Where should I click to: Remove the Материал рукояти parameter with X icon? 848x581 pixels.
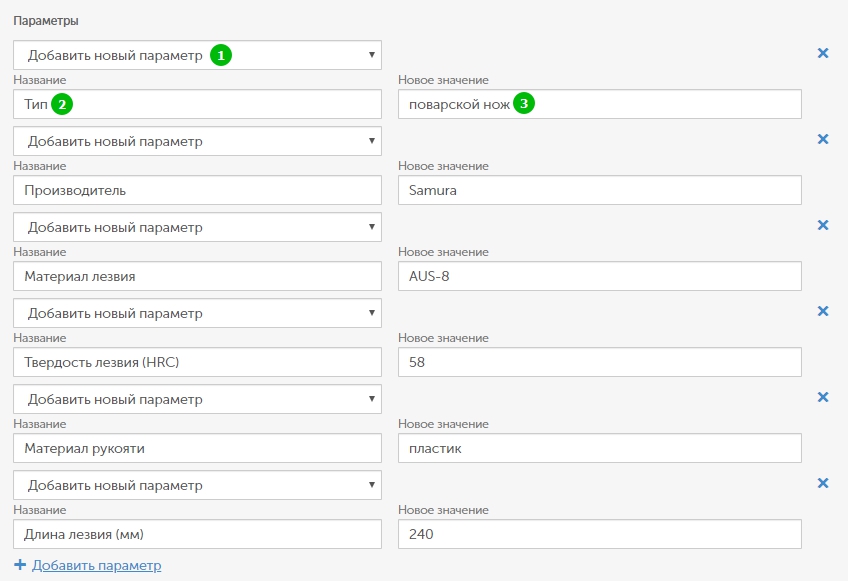tap(823, 397)
